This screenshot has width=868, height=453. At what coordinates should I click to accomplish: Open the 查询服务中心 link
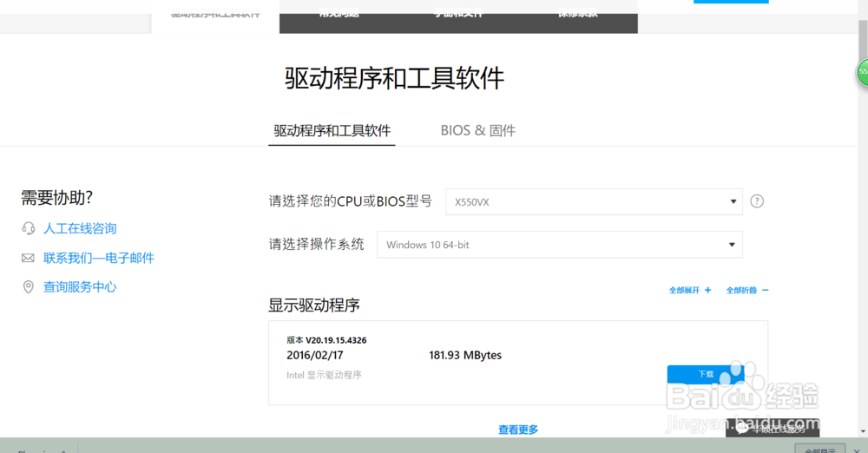[x=80, y=287]
